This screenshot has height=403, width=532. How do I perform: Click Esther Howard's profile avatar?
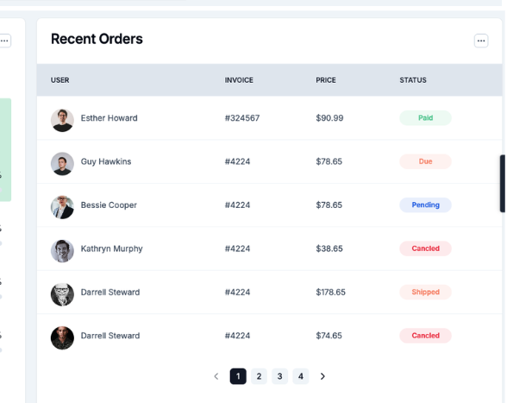pyautogui.click(x=62, y=119)
